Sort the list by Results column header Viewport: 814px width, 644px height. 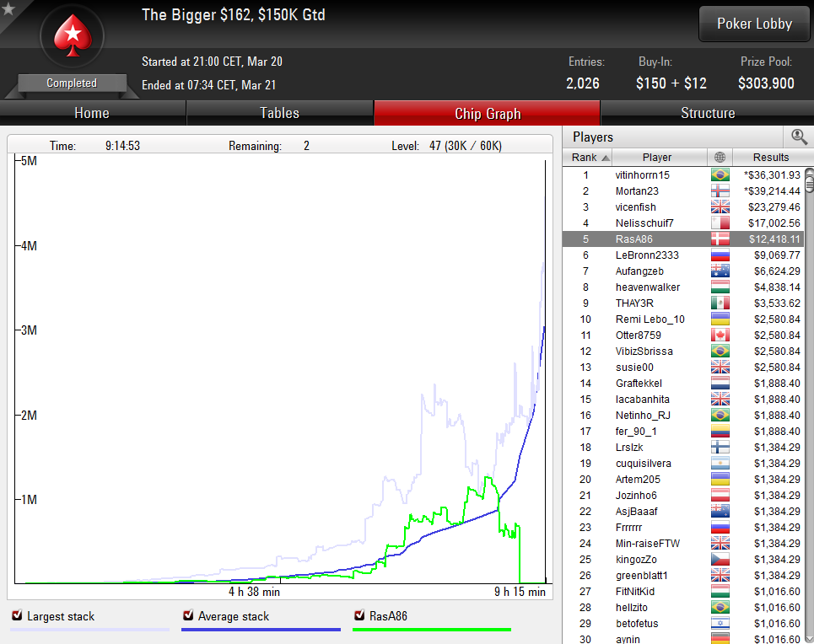(771, 158)
